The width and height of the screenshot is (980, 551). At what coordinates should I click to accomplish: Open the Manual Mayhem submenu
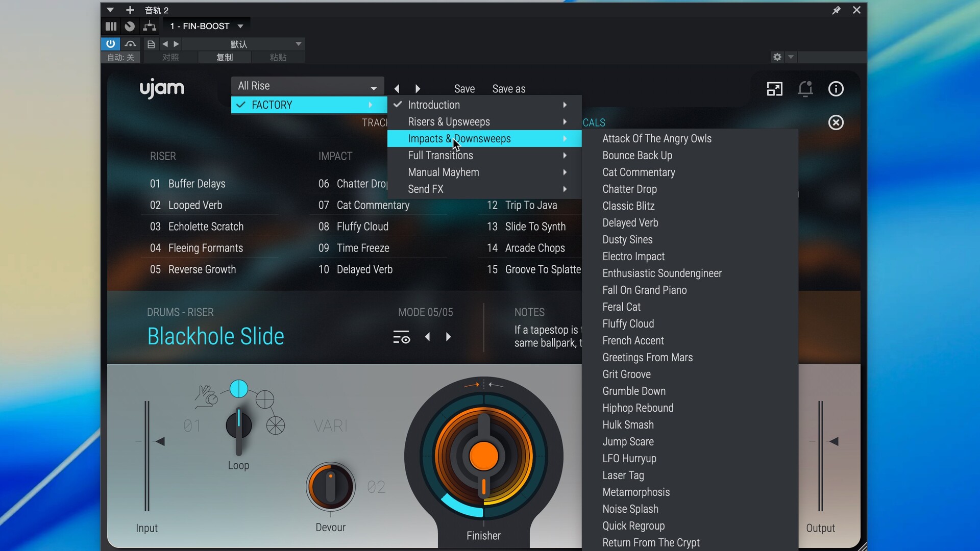click(484, 172)
